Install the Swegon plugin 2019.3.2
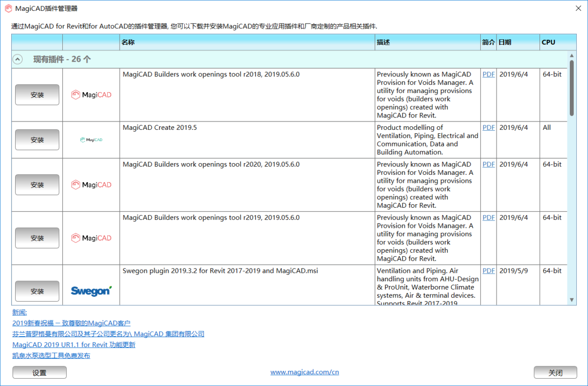The height and width of the screenshot is (386, 588). 37,291
